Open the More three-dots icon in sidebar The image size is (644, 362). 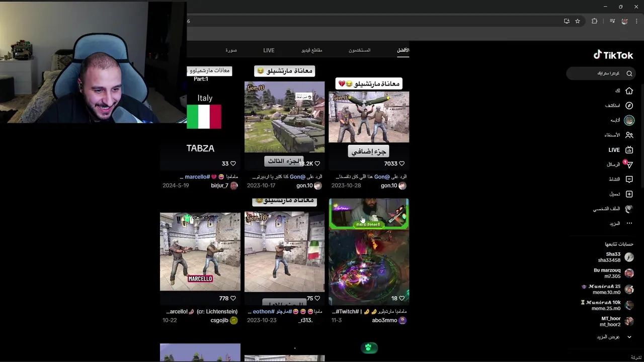pyautogui.click(x=629, y=223)
